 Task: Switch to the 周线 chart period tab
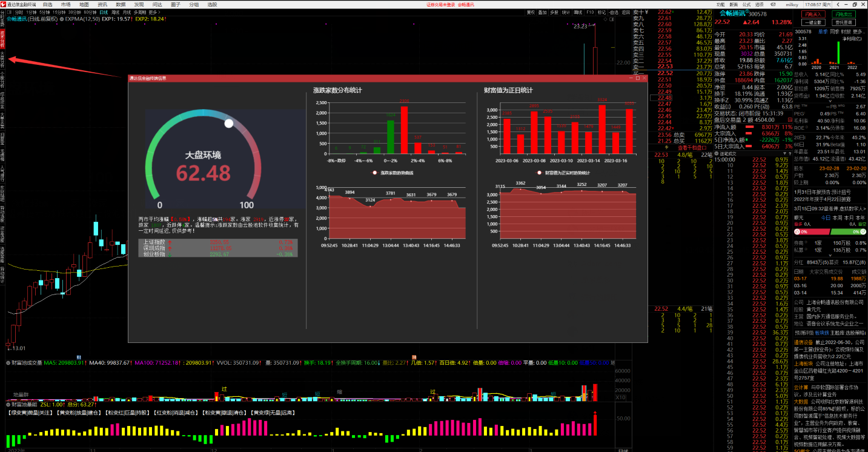coord(115,12)
